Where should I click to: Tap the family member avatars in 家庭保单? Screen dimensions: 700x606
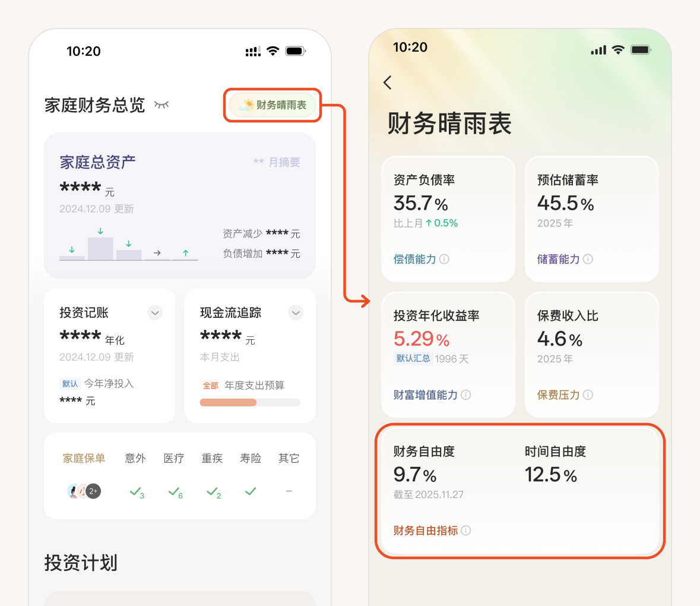pyautogui.click(x=84, y=491)
